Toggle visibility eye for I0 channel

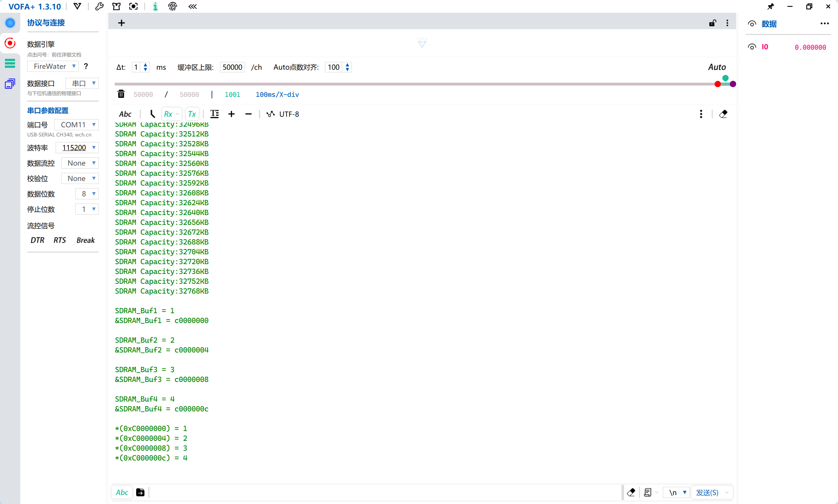(752, 47)
